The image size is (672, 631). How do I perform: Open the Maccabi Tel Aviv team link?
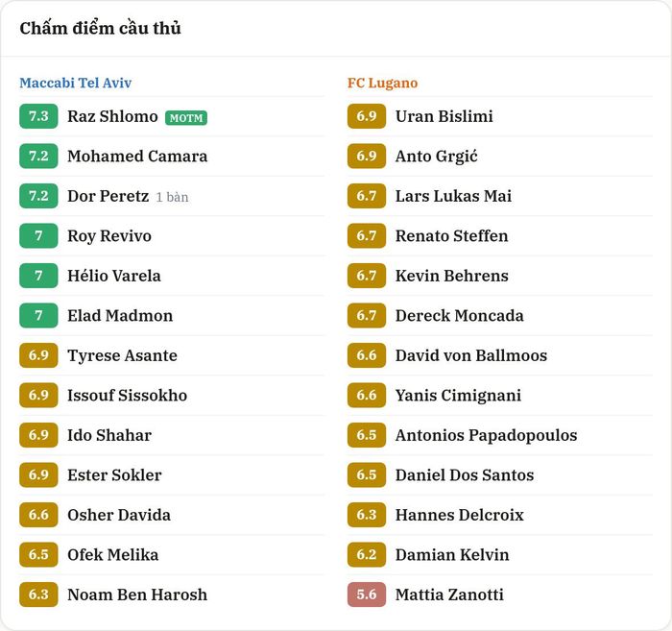76,83
